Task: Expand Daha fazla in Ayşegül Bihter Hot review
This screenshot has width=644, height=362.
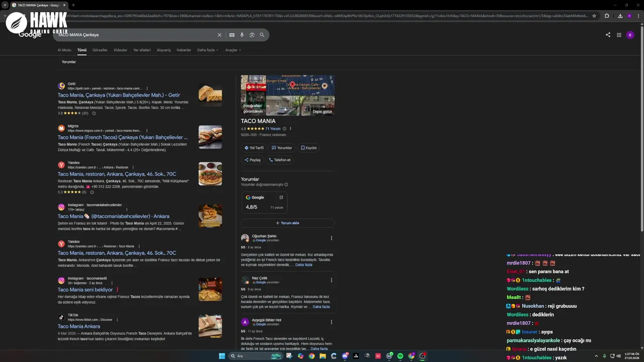Action: pos(319,348)
